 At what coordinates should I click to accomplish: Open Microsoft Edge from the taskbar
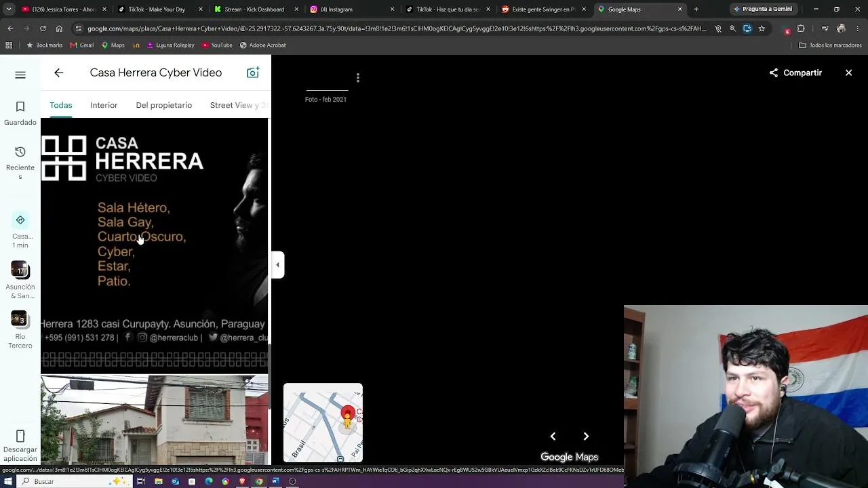pos(209,481)
